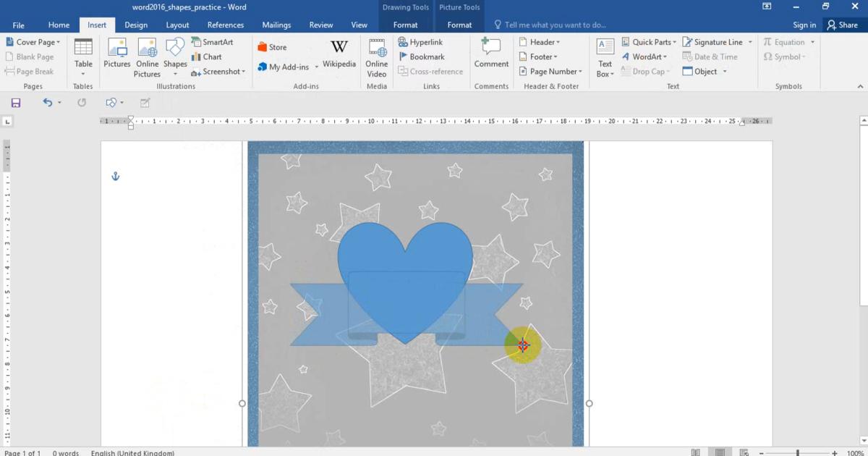Click the Tell me search box
868x456 pixels.
(555, 25)
